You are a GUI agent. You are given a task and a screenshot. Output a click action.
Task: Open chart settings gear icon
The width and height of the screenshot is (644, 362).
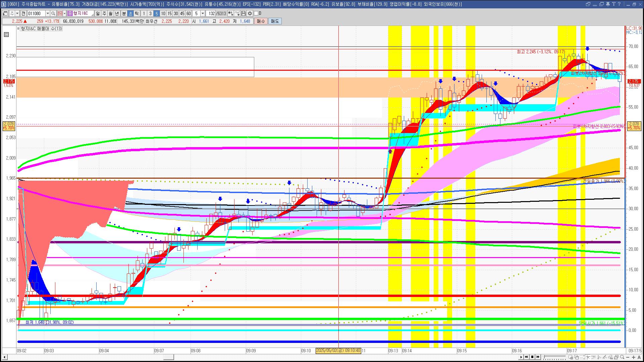pos(250,13)
